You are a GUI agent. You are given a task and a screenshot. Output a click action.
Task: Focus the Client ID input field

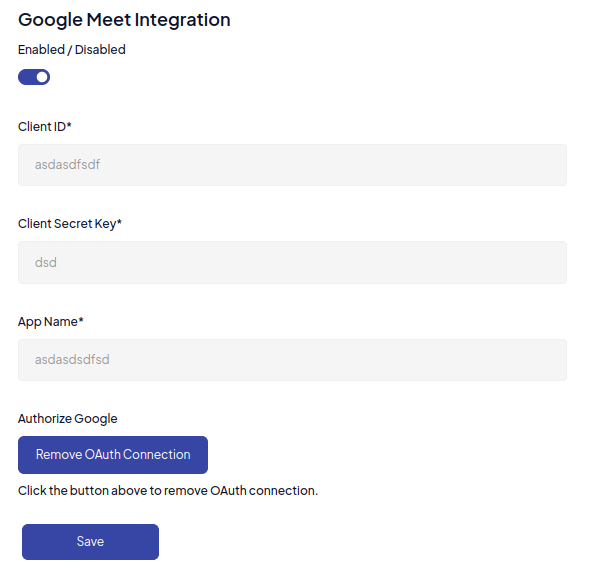click(292, 165)
